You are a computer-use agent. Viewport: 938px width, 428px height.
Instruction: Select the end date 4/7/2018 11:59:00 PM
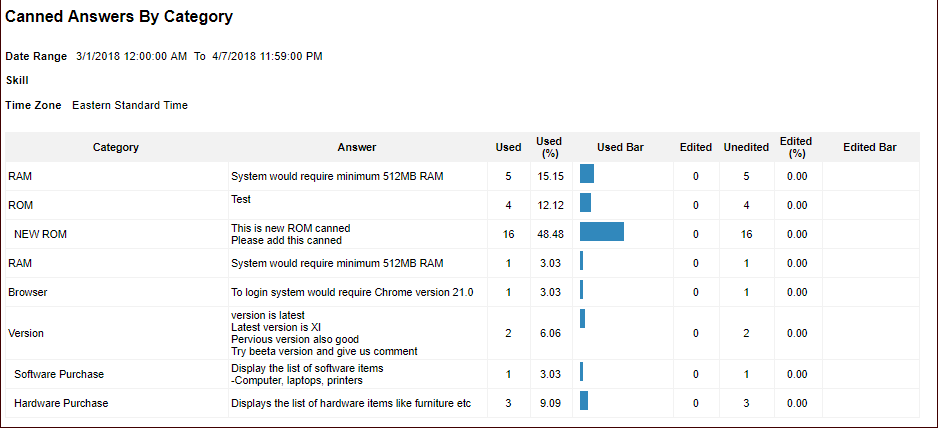tap(267, 56)
